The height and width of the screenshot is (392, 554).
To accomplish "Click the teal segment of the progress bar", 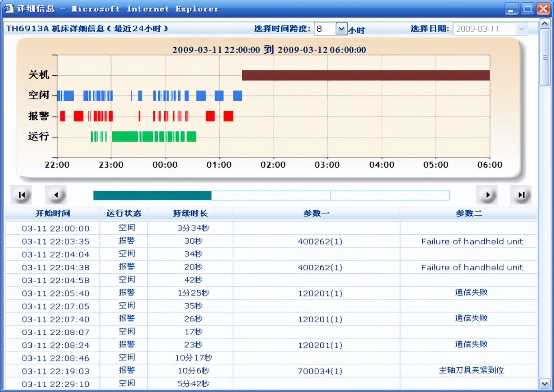I will (152, 195).
